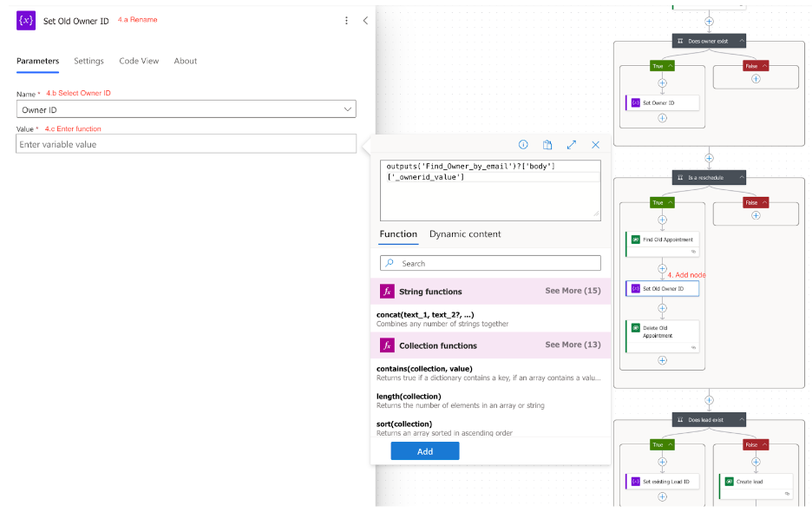This screenshot has width=812, height=519.
Task: Open the three-dot menu for Set Old Owner ID
Action: point(346,21)
